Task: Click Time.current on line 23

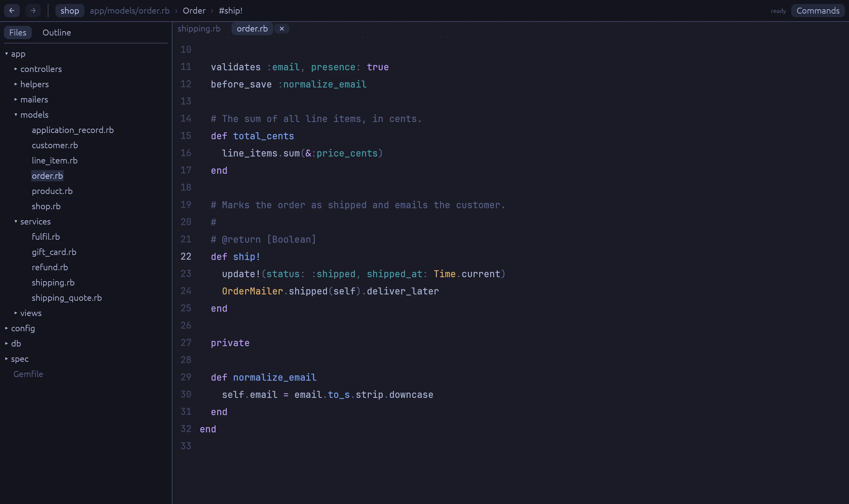Action: click(x=467, y=274)
